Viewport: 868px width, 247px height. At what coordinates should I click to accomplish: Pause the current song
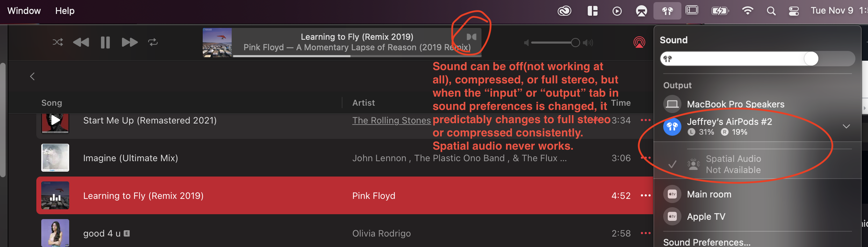pos(105,43)
